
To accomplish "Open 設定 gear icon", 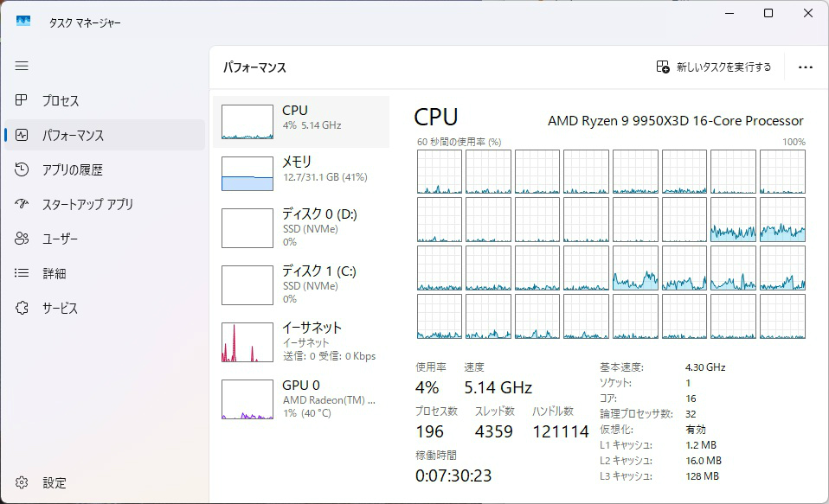I will point(22,482).
